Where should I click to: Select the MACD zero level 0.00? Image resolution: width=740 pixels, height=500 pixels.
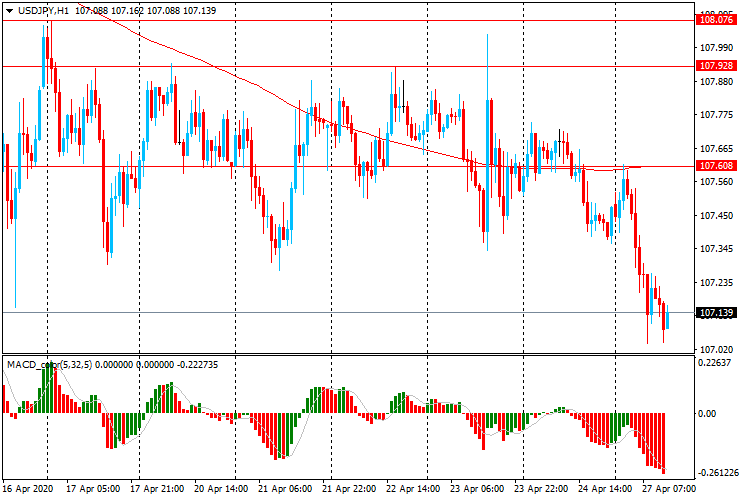click(706, 414)
